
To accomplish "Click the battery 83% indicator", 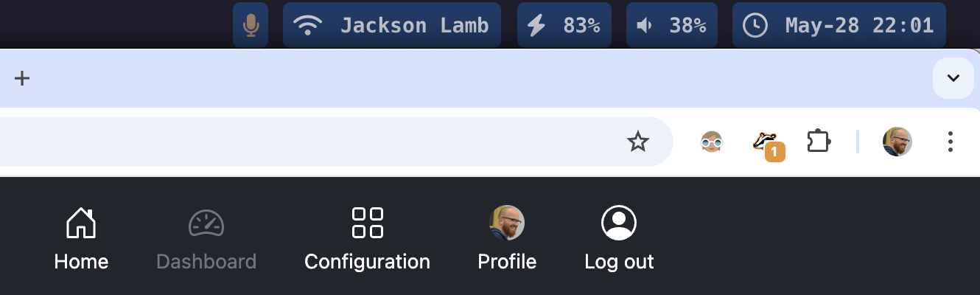I will click(564, 25).
